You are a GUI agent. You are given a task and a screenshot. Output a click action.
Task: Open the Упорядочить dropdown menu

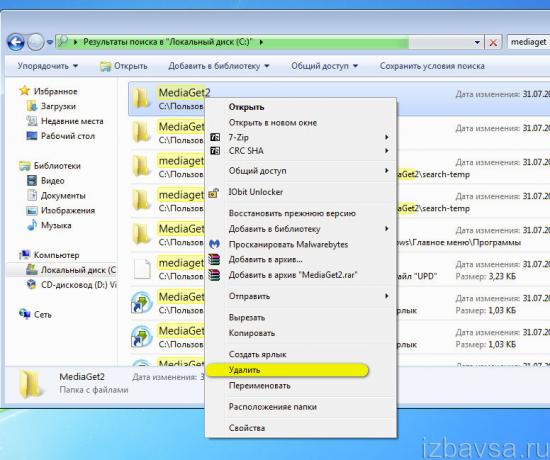tap(48, 66)
